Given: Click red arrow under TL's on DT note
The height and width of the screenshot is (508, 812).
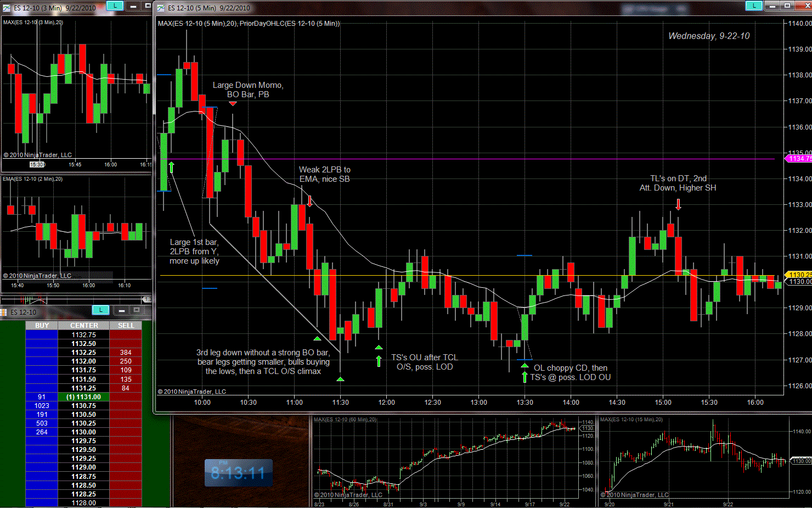Looking at the screenshot, I should point(678,204).
